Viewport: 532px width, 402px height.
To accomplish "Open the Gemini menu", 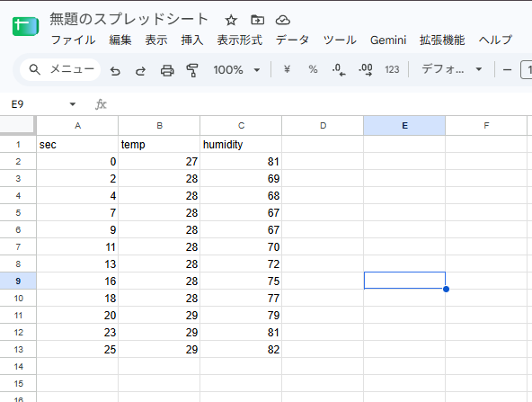I will click(x=388, y=40).
